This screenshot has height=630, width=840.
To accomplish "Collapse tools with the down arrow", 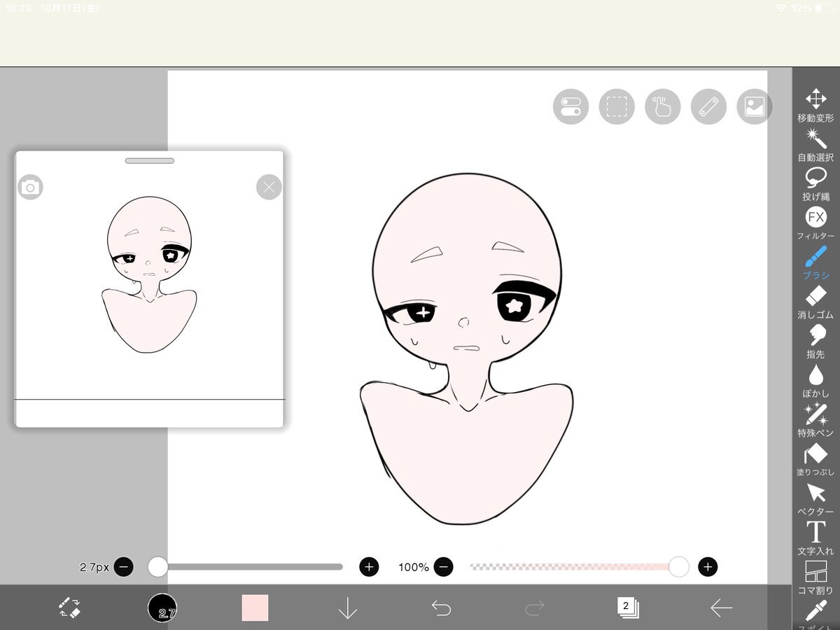I will pos(348,608).
